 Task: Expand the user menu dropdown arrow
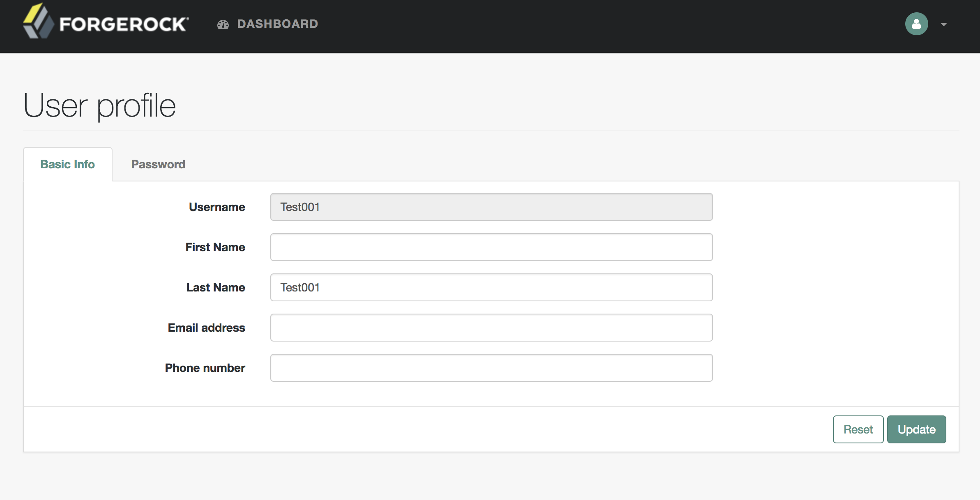[944, 25]
